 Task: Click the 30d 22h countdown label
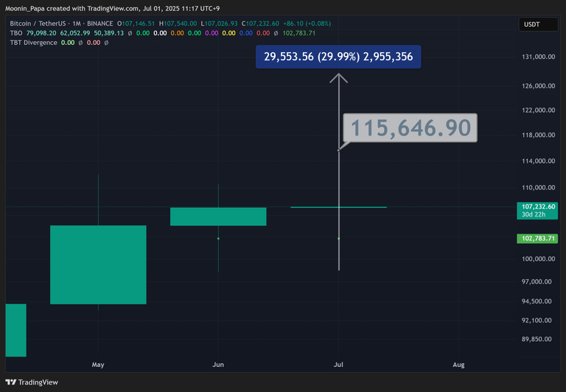(533, 214)
